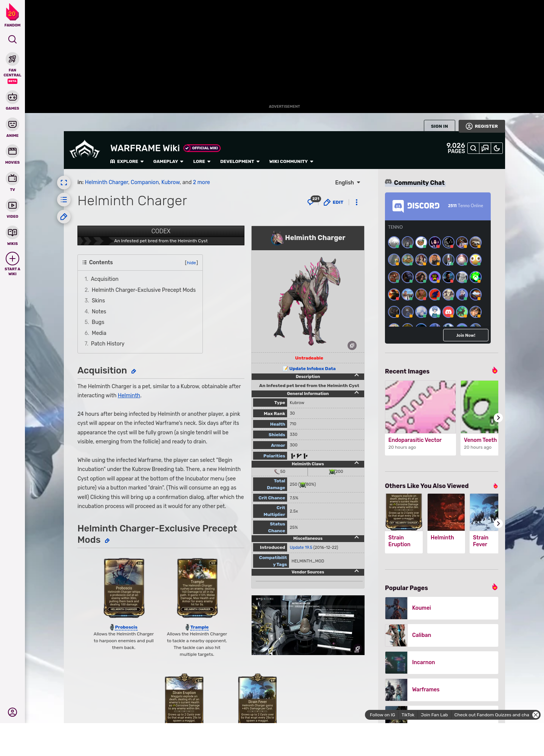Image resolution: width=544 pixels, height=756 pixels.
Task: Enlarge the incubator screenshot image
Action: click(357, 649)
